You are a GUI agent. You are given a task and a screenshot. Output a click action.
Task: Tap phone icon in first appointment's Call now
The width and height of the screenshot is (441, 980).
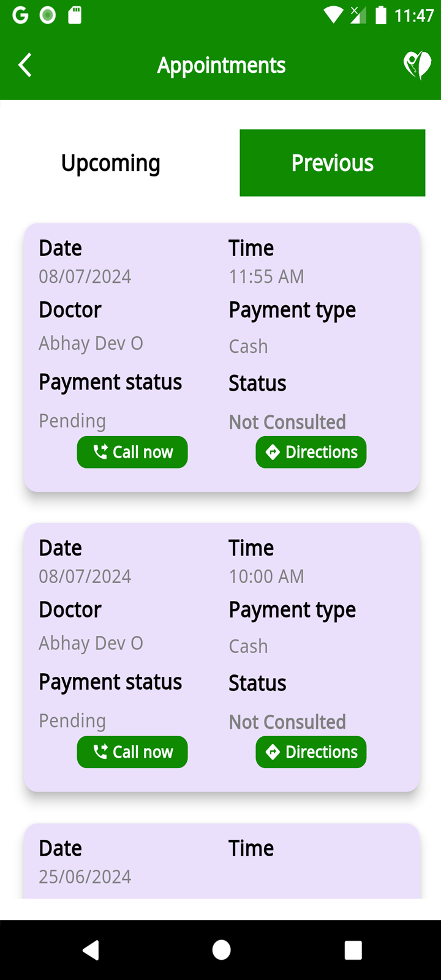100,452
